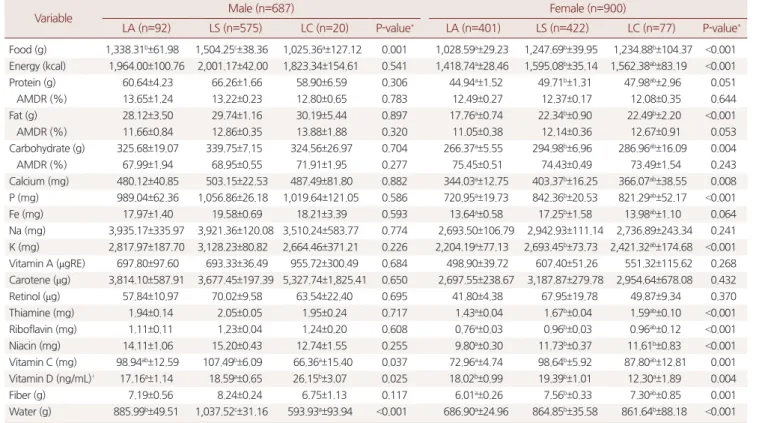Click the value '1,823.34±154.61'
This screenshot has width=759, height=423.
pyautogui.click(x=320, y=66)
